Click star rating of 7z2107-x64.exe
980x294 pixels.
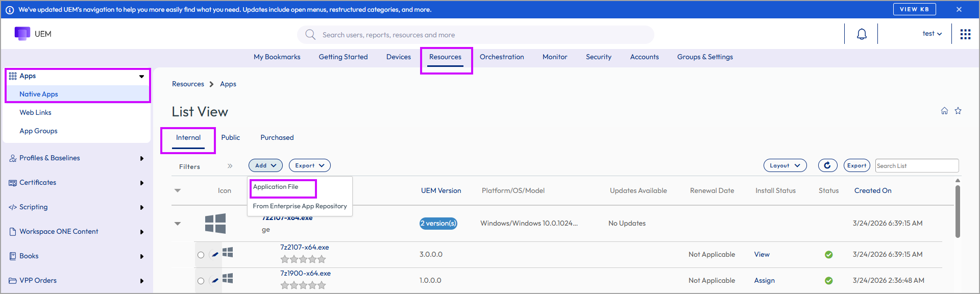(303, 259)
